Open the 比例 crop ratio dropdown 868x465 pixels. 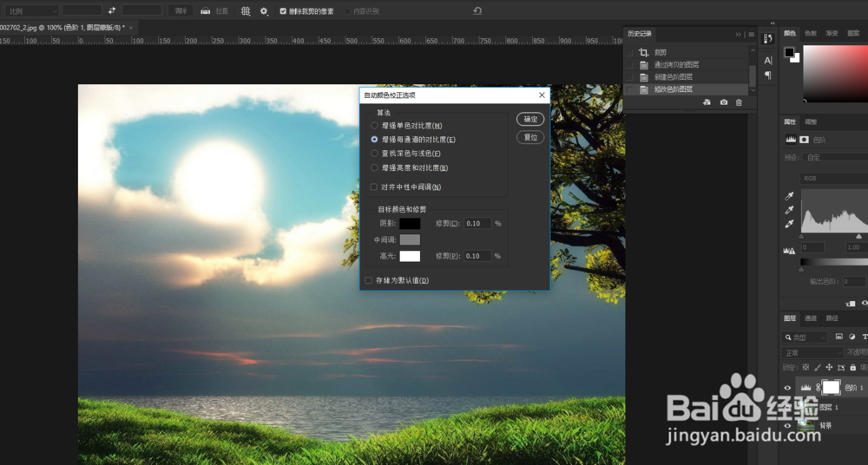click(x=31, y=10)
